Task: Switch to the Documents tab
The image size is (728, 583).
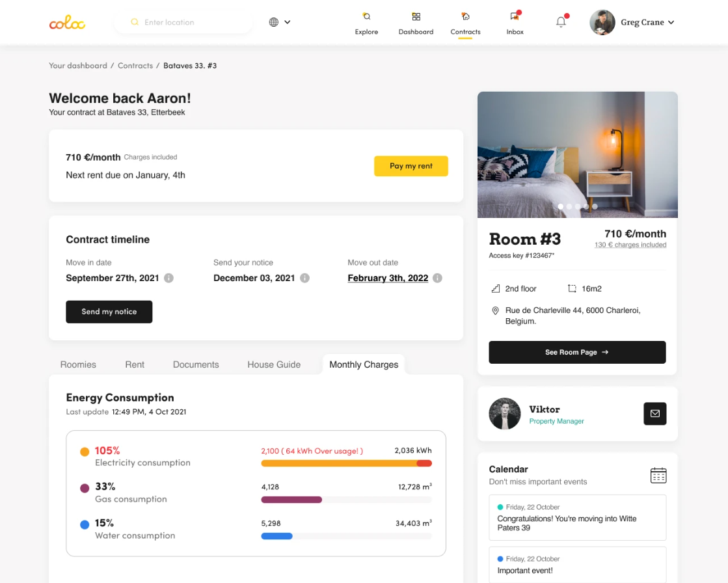Action: pos(196,364)
